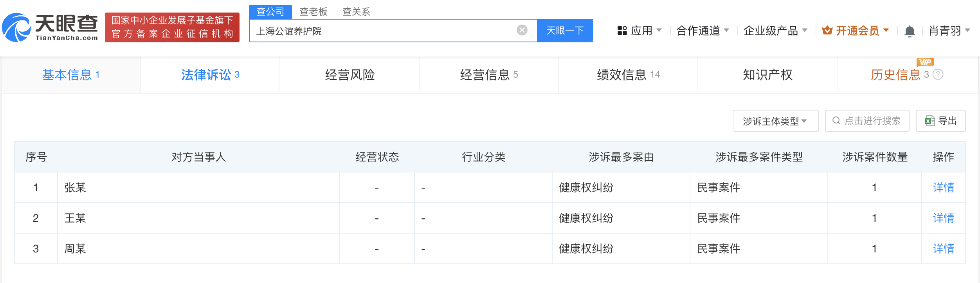This screenshot has height=283, width=980.
Task: Open the 知识产权 tab
Action: click(767, 75)
